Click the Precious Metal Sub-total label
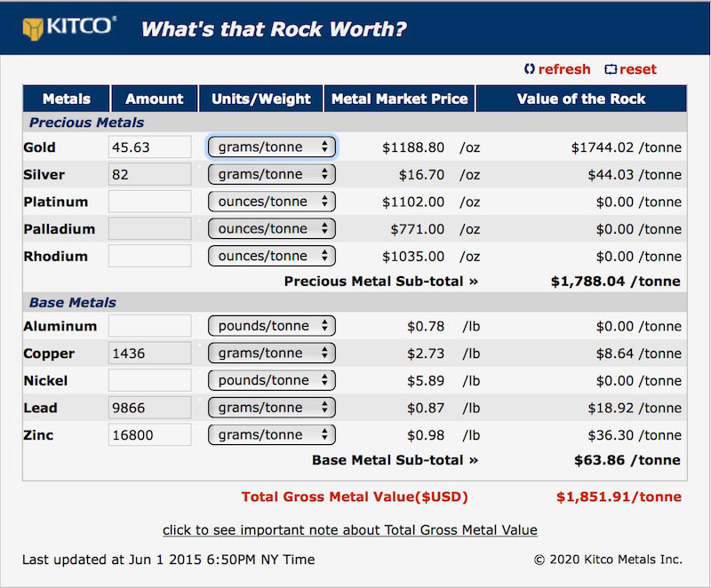The image size is (711, 588). 381,282
